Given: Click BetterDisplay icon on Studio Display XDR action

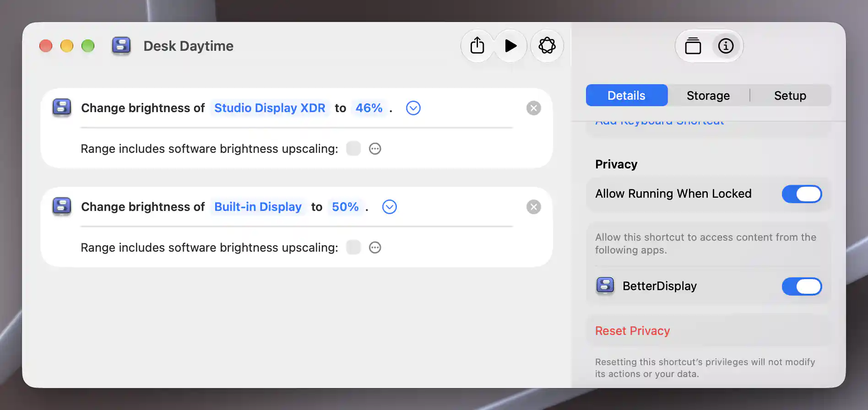Looking at the screenshot, I should [62, 108].
